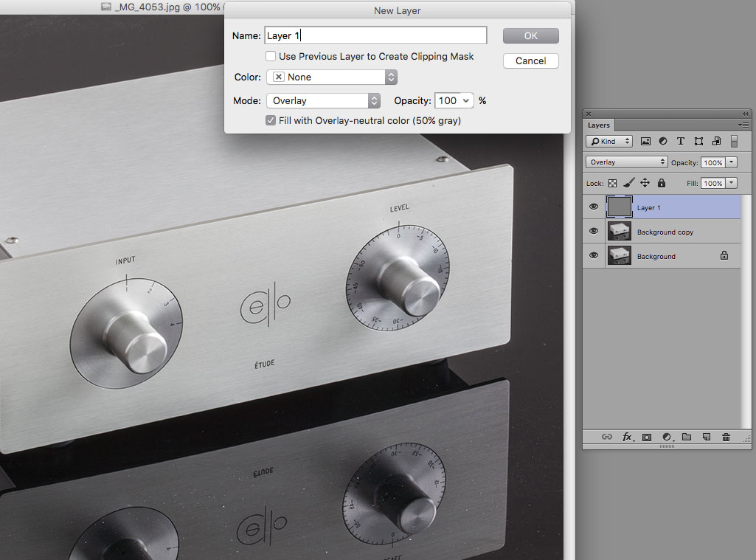Add a layer mask
756x560 pixels.
pos(647,437)
